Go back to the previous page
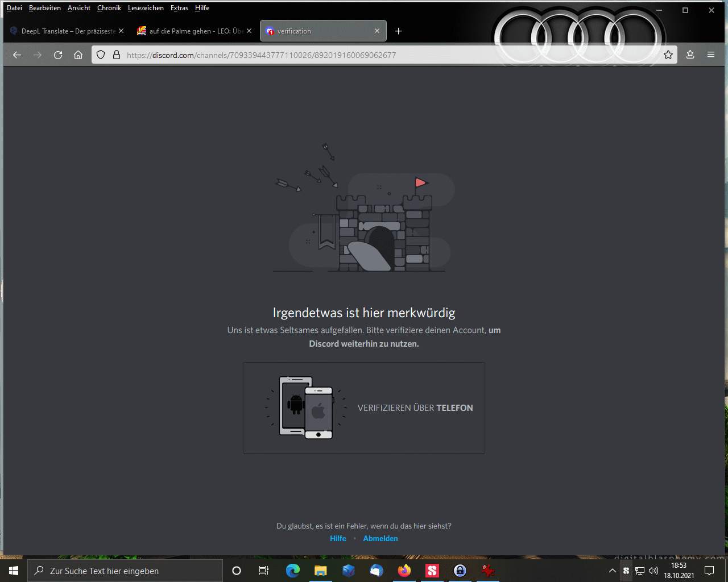 pos(17,55)
